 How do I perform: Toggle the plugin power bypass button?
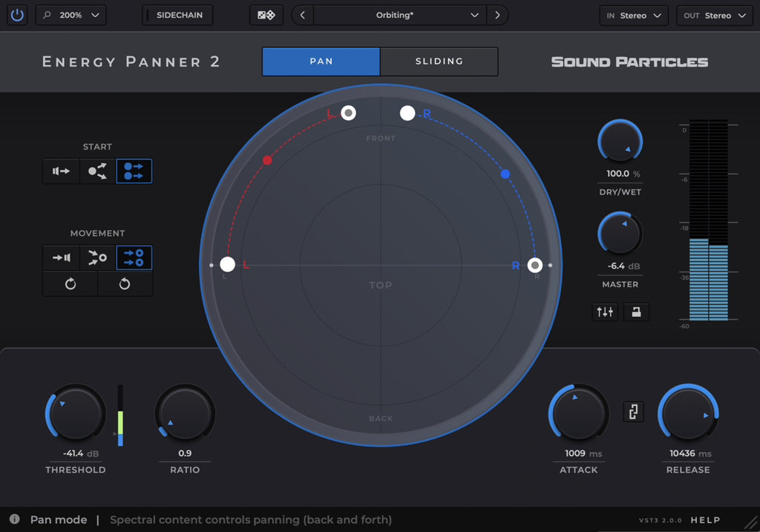coord(17,15)
